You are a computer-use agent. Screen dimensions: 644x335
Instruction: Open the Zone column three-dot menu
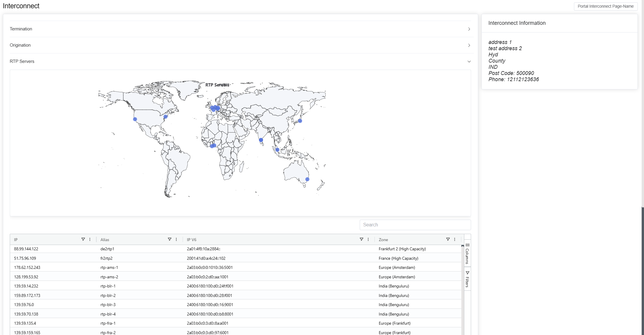(455, 239)
